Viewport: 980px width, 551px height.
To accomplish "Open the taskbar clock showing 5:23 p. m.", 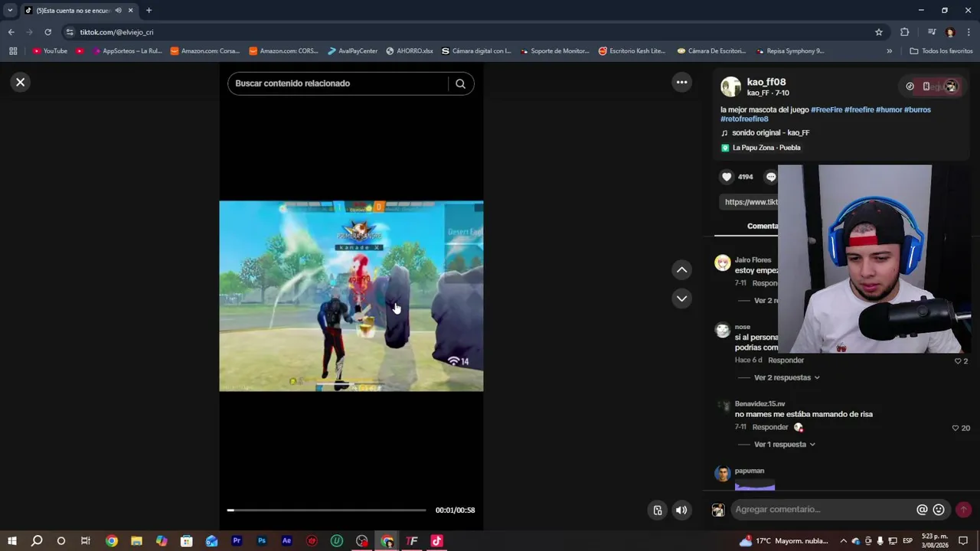I will pos(935,541).
